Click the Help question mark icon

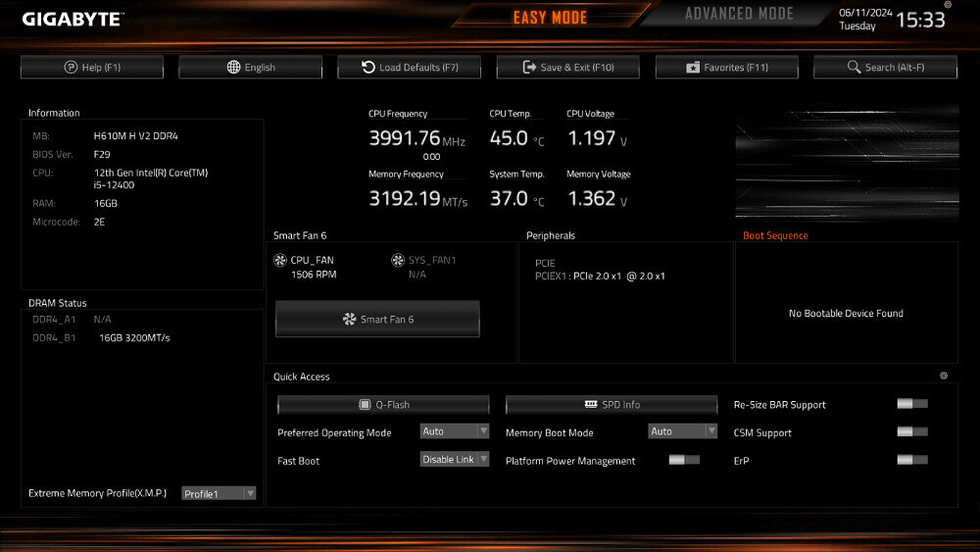pos(71,67)
